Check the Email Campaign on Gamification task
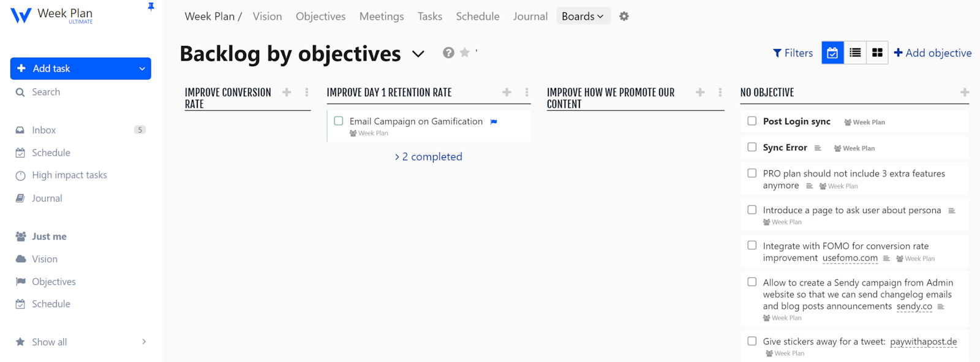The height and width of the screenshot is (362, 980). click(x=339, y=121)
